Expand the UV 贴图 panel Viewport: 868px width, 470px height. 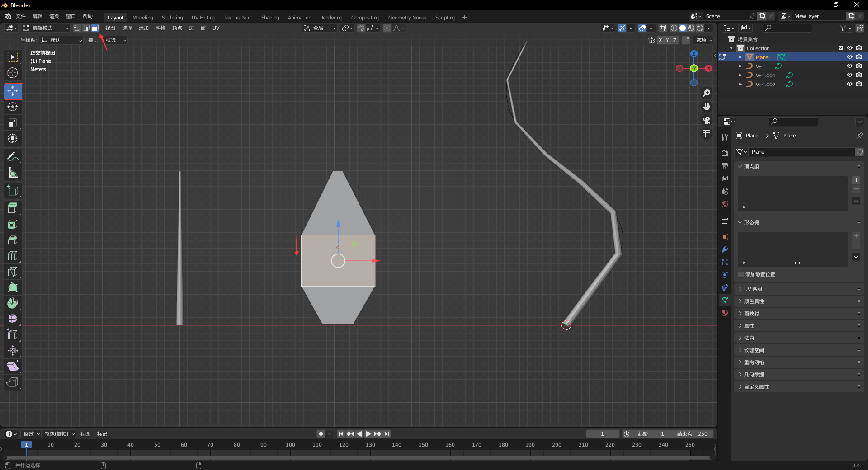tap(740, 289)
